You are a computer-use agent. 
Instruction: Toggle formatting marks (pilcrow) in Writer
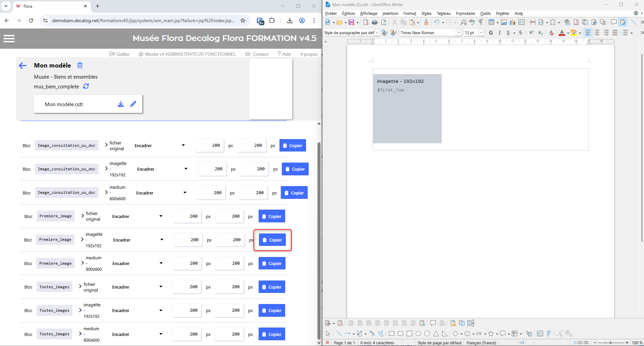481,23
